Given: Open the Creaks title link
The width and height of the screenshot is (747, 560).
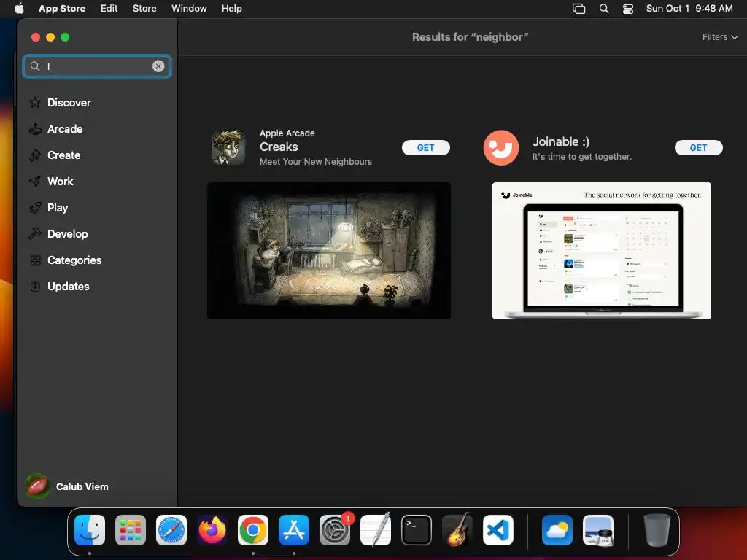Looking at the screenshot, I should [x=279, y=147].
